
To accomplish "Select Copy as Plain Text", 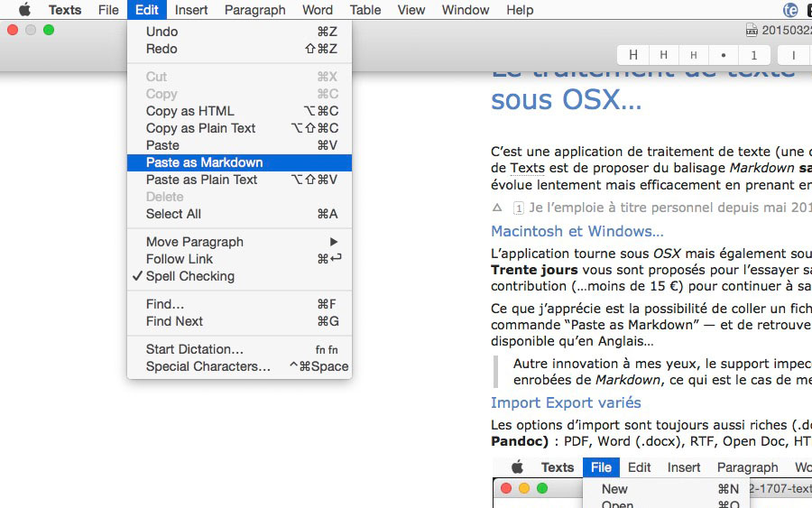I will click(x=239, y=128).
